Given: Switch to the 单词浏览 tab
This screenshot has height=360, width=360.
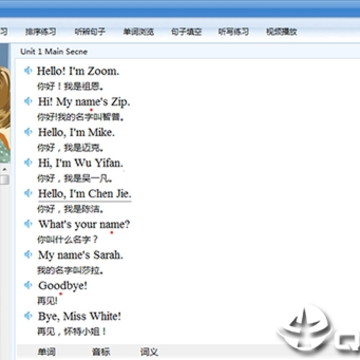Looking at the screenshot, I should (138, 32).
